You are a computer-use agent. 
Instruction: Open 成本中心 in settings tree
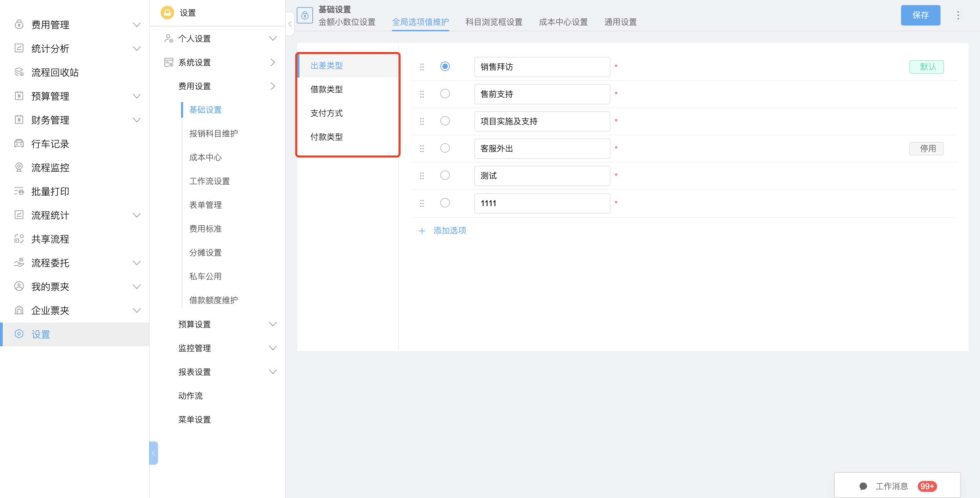pyautogui.click(x=206, y=157)
